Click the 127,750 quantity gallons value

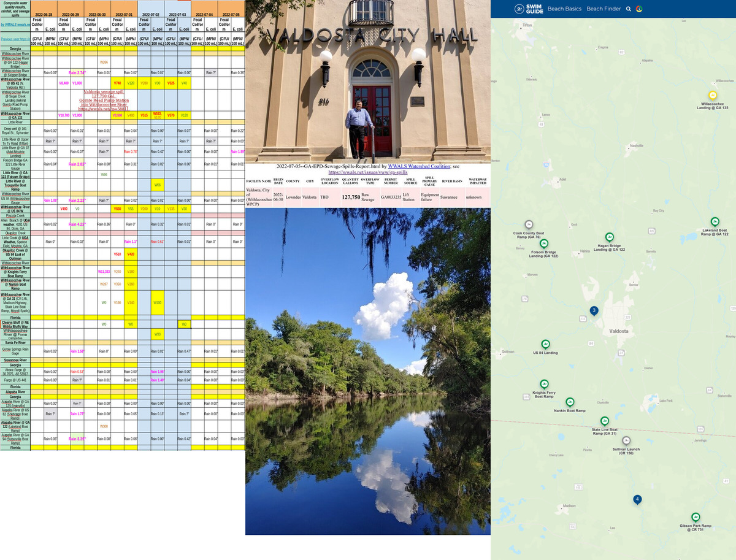point(351,198)
